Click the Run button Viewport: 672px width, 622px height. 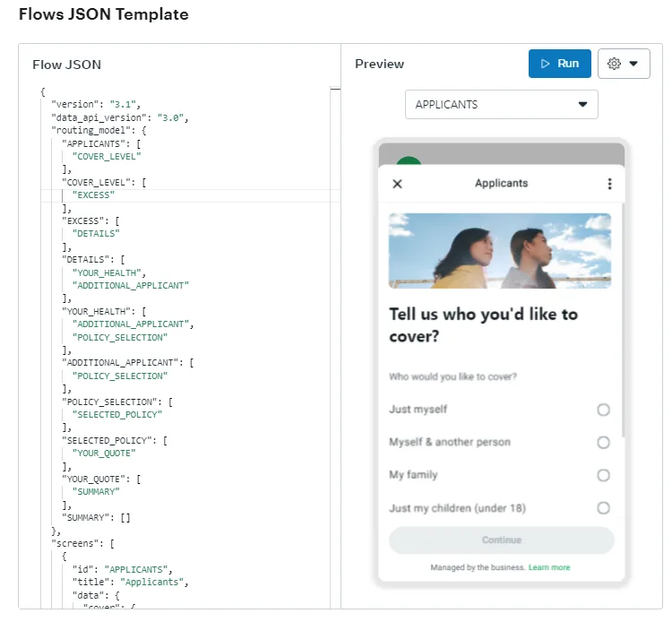[559, 64]
